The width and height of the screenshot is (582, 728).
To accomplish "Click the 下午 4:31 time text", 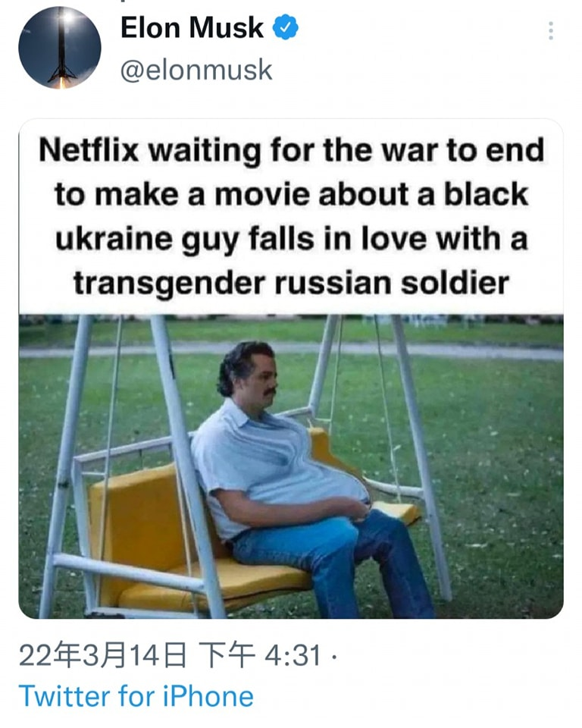I will [x=259, y=655].
